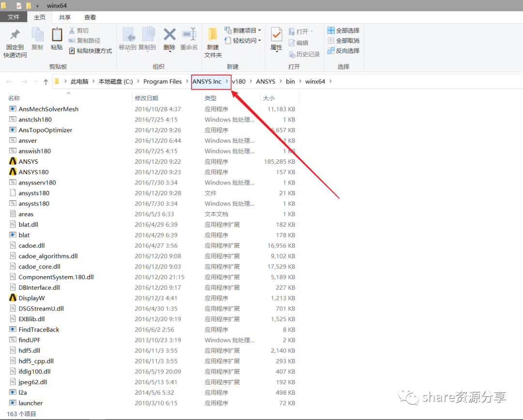Open the Move to (移动到) control

point(128,40)
